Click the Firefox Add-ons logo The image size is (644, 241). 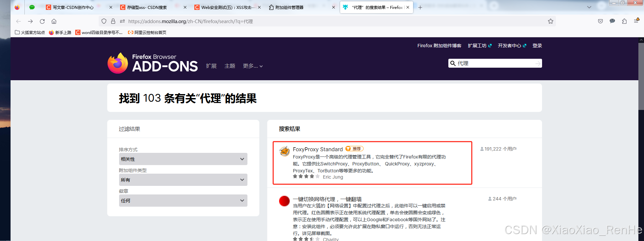pos(152,63)
